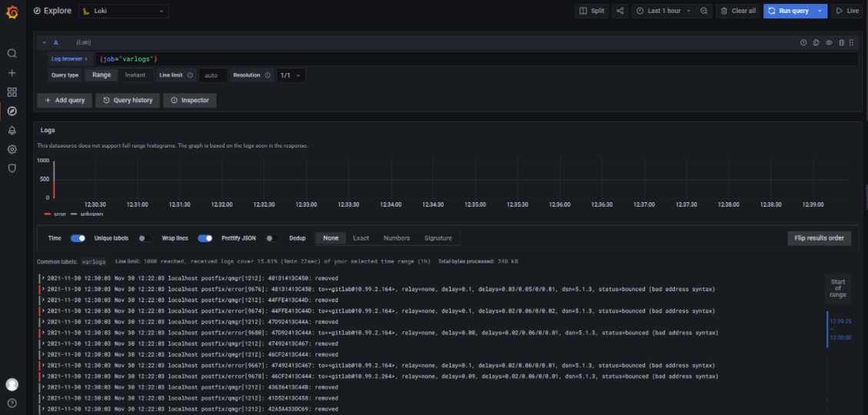Open Server Admin shield icon in sidebar
868x415 pixels.
coord(12,168)
